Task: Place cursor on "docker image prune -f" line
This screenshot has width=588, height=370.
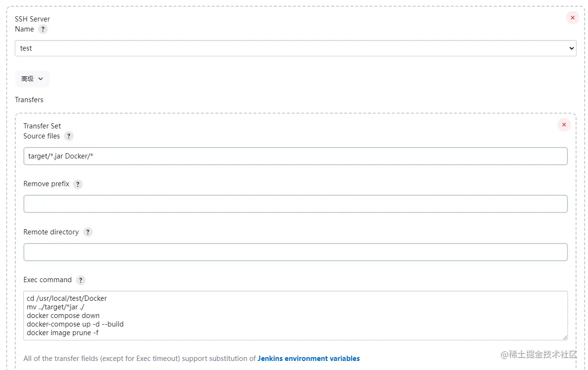Action: (x=63, y=333)
